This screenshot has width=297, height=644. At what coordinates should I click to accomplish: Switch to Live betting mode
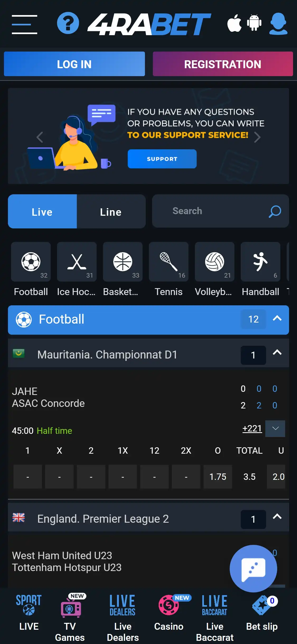42,211
